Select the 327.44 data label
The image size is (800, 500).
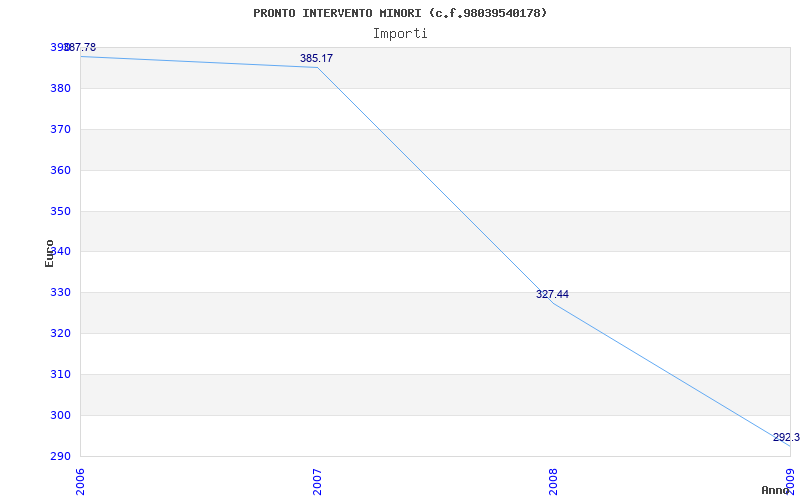[552, 294]
